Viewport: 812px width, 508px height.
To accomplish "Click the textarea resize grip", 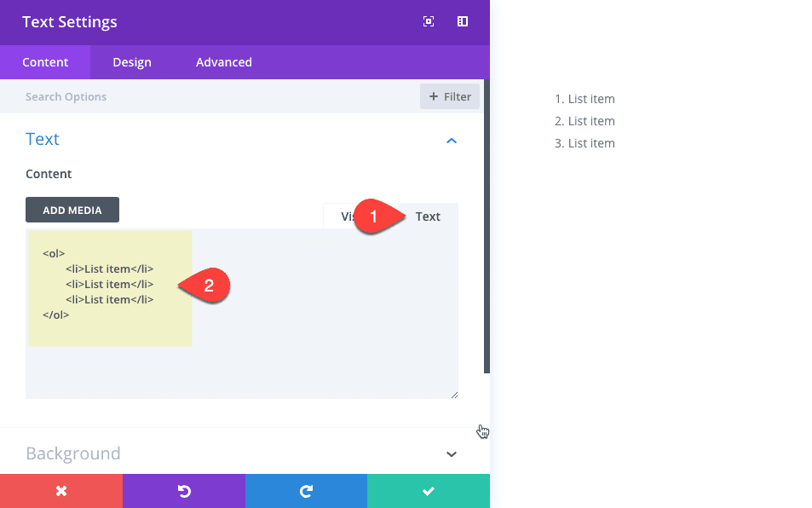I will tap(454, 394).
